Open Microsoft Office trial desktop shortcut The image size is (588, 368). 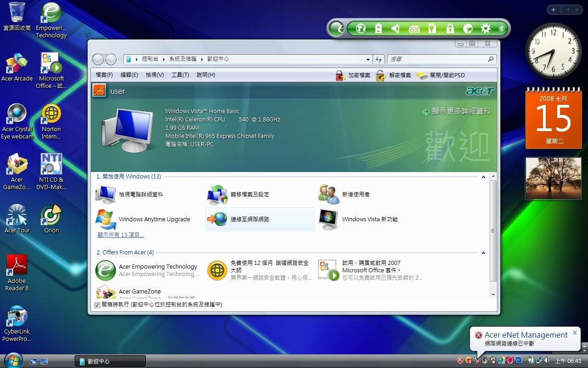click(x=51, y=71)
